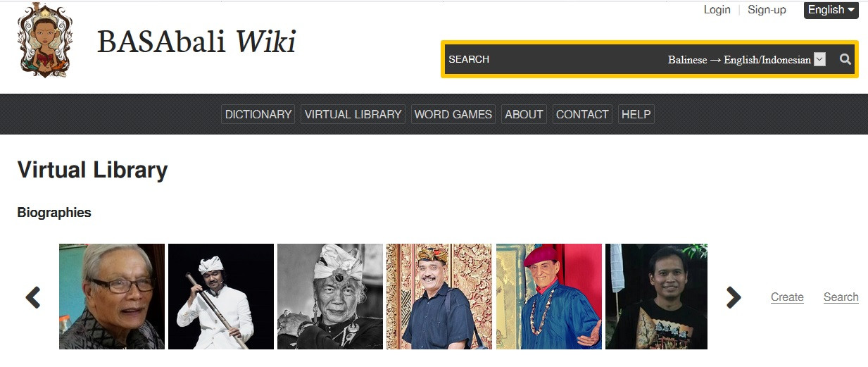Click the magnifying glass search icon
This screenshot has height=367, width=868.
click(x=845, y=59)
